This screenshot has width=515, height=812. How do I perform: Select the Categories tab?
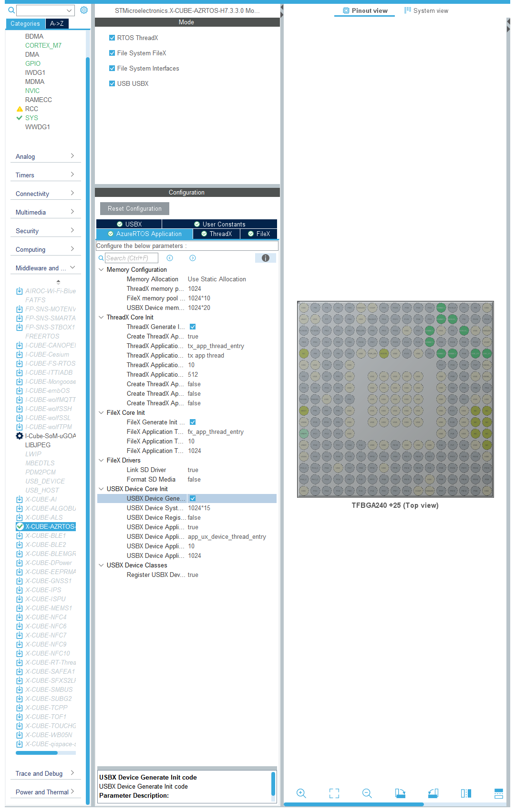[25, 23]
